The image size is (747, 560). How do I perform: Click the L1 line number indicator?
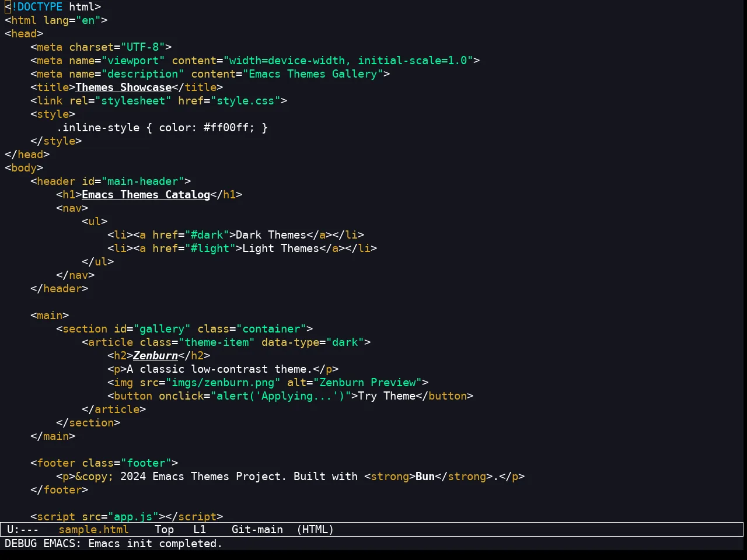click(200, 530)
